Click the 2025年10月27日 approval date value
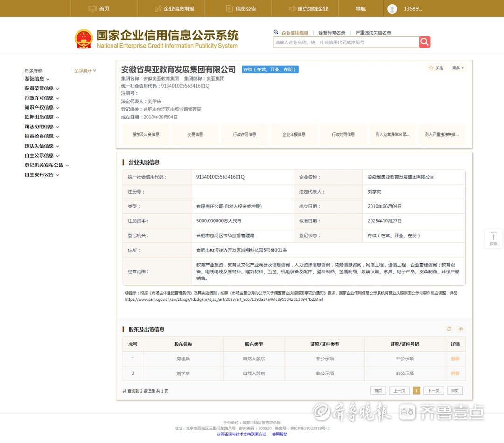 coord(385,221)
